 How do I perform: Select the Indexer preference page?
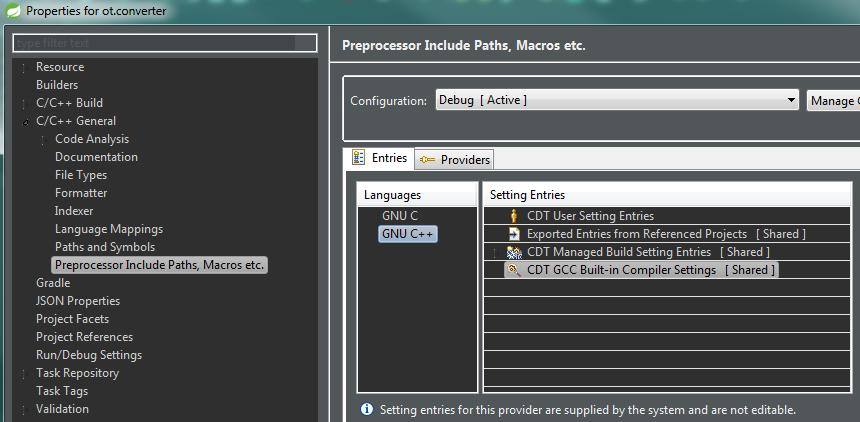[x=74, y=211]
